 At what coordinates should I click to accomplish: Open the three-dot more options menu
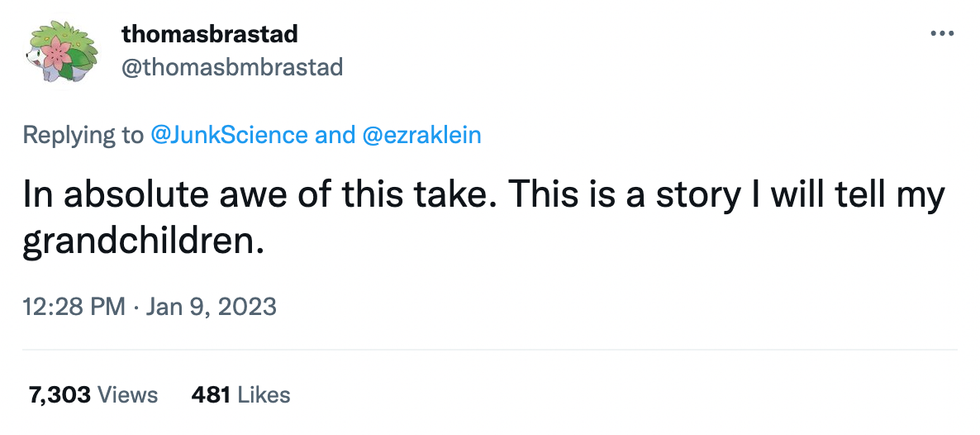(x=942, y=34)
